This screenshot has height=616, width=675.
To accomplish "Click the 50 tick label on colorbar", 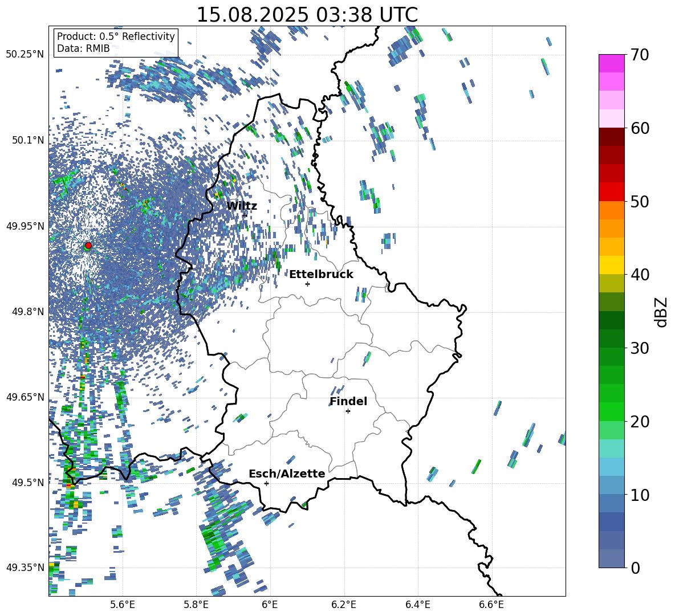I will 639,202.
